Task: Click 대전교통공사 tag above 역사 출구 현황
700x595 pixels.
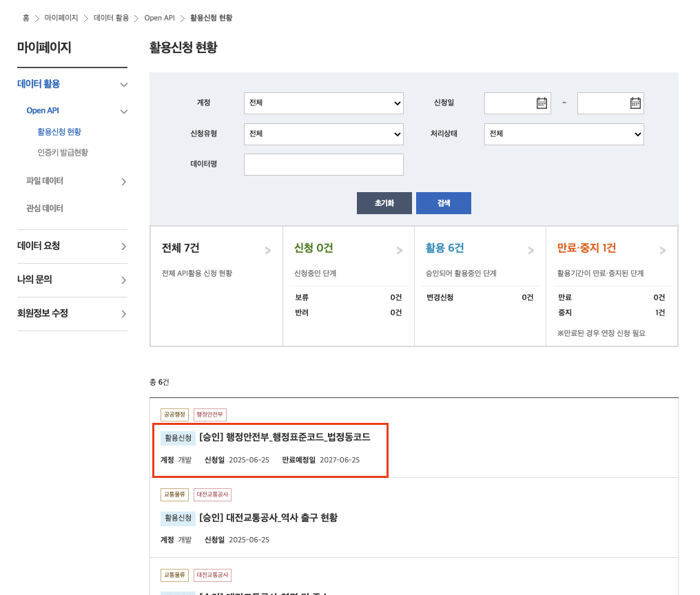Action: pyautogui.click(x=212, y=494)
